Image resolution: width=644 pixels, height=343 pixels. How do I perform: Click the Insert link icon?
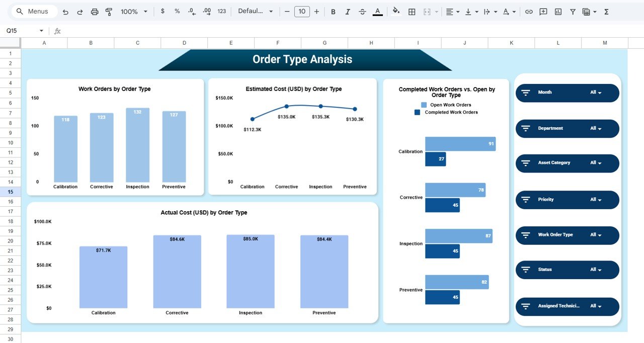[529, 11]
